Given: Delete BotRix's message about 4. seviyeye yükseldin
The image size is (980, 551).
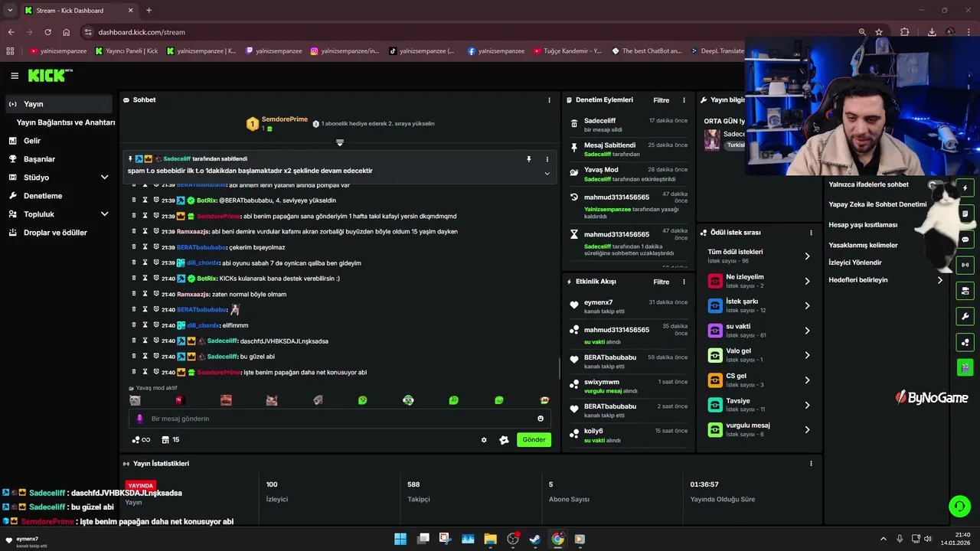Looking at the screenshot, I should tap(134, 201).
